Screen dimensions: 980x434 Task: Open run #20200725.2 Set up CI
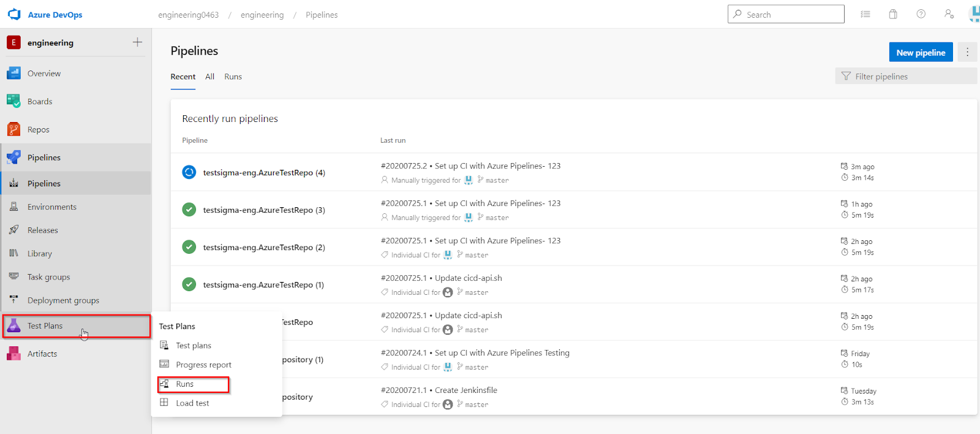[x=470, y=166]
